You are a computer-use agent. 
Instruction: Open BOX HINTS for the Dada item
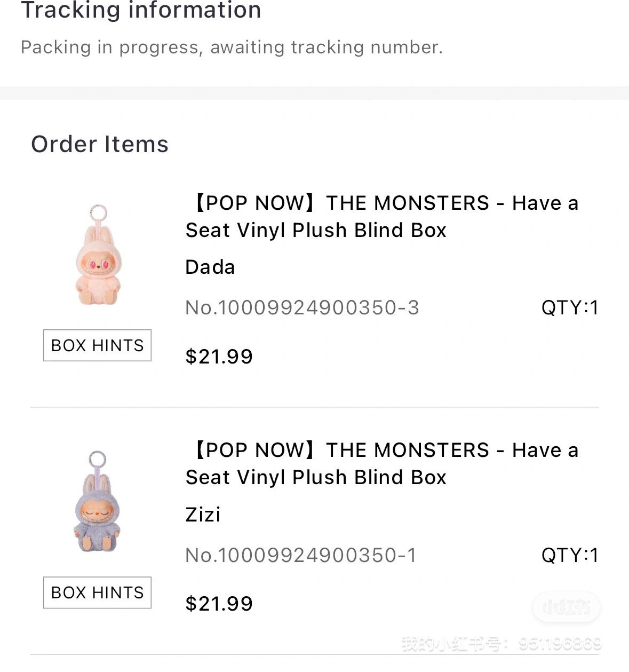(97, 345)
